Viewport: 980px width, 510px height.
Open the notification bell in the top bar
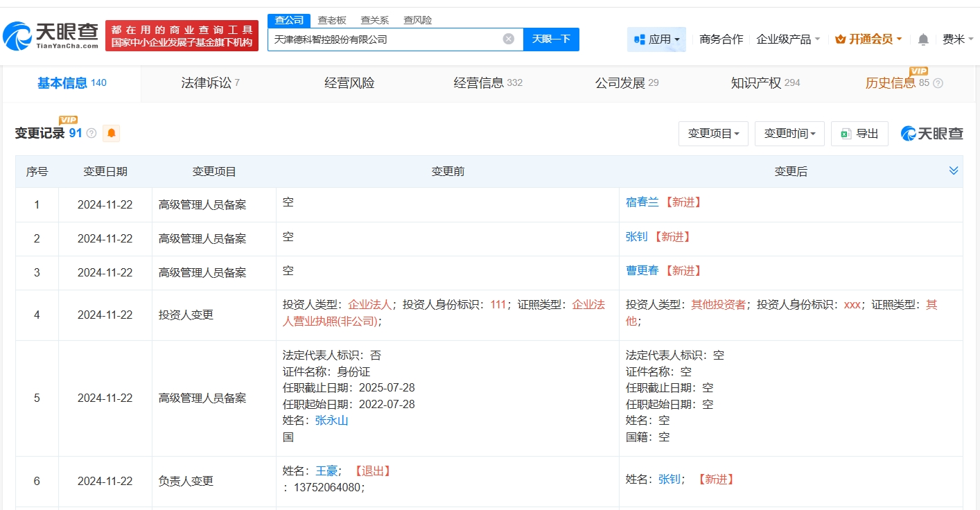pos(923,39)
